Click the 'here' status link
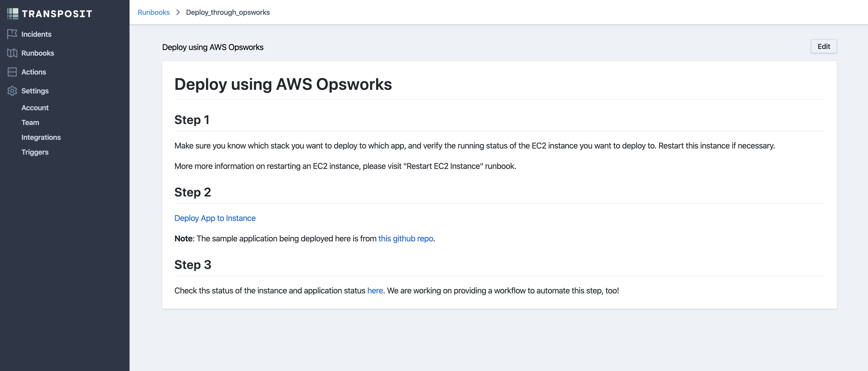The width and height of the screenshot is (868, 371). click(375, 291)
